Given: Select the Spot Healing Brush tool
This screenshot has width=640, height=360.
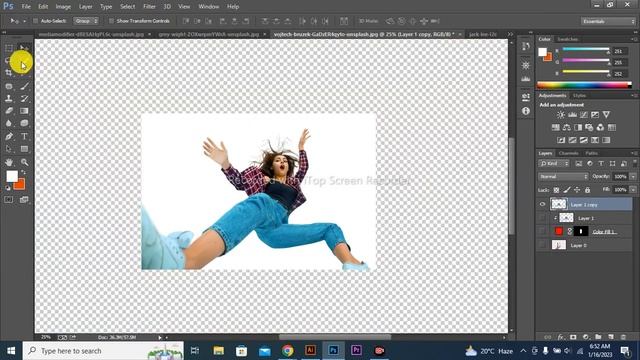Looking at the screenshot, I should pos(9,86).
